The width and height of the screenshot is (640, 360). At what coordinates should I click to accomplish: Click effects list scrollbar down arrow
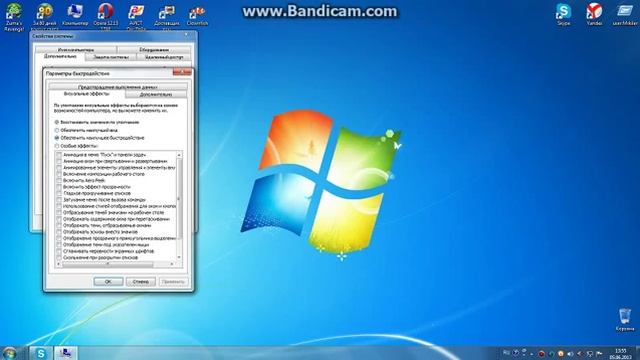[179, 257]
